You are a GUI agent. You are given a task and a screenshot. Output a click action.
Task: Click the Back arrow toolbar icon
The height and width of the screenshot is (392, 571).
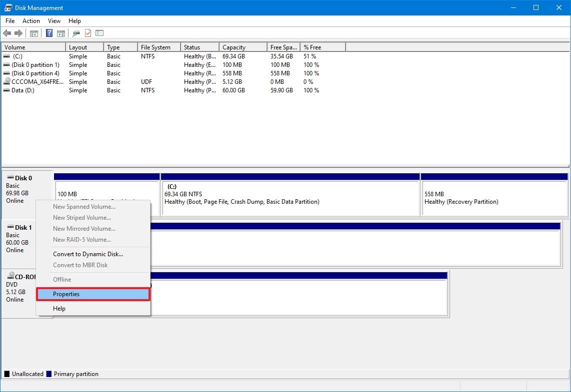[x=7, y=33]
